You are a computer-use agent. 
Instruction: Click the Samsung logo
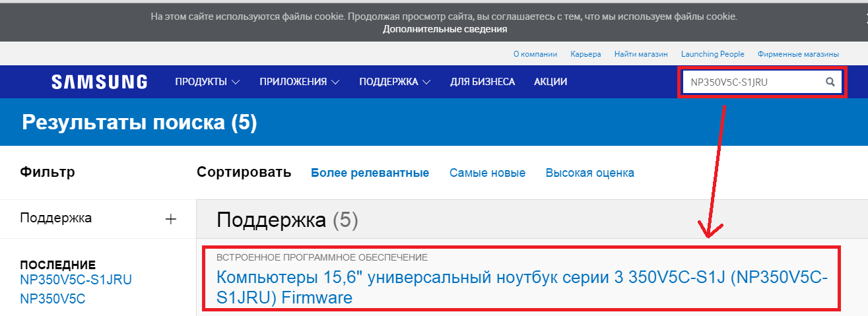[100, 82]
